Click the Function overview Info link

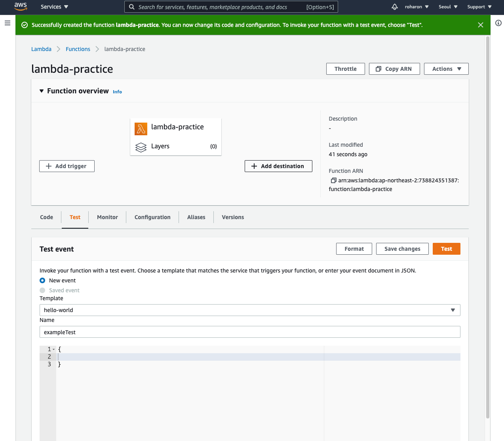(117, 92)
